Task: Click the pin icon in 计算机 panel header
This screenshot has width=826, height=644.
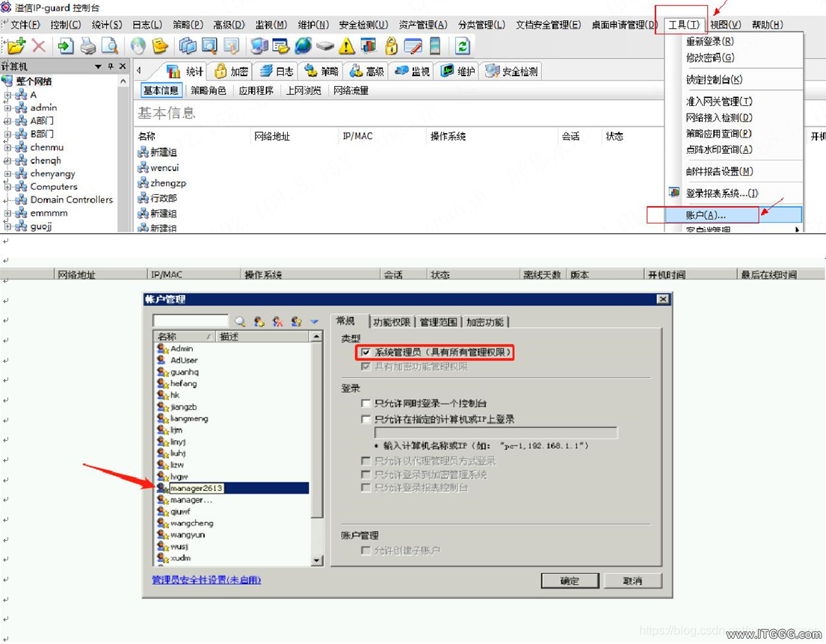Action: 111,66
